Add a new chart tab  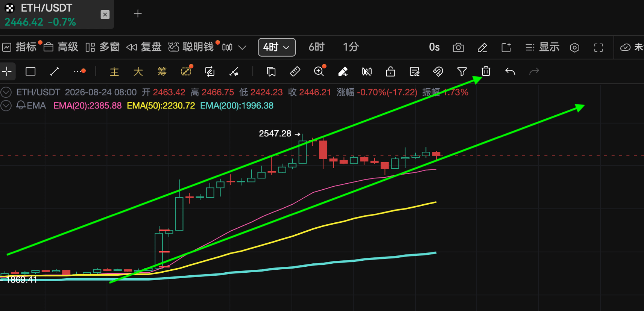138,14
